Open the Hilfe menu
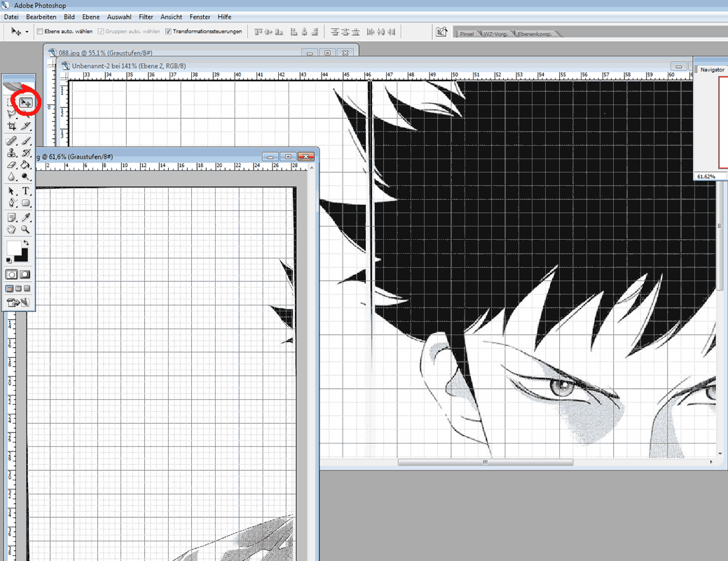 pos(225,17)
